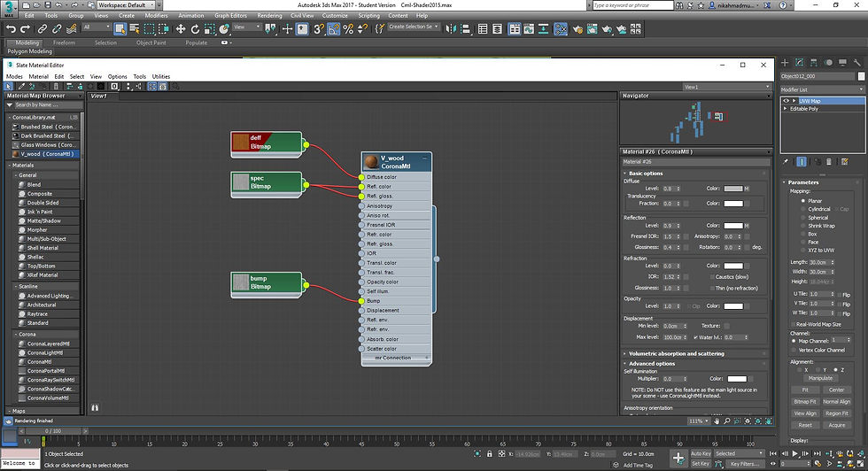This screenshot has width=868, height=471.
Task: Activate the Select and Move tool
Action: pyautogui.click(x=181, y=29)
